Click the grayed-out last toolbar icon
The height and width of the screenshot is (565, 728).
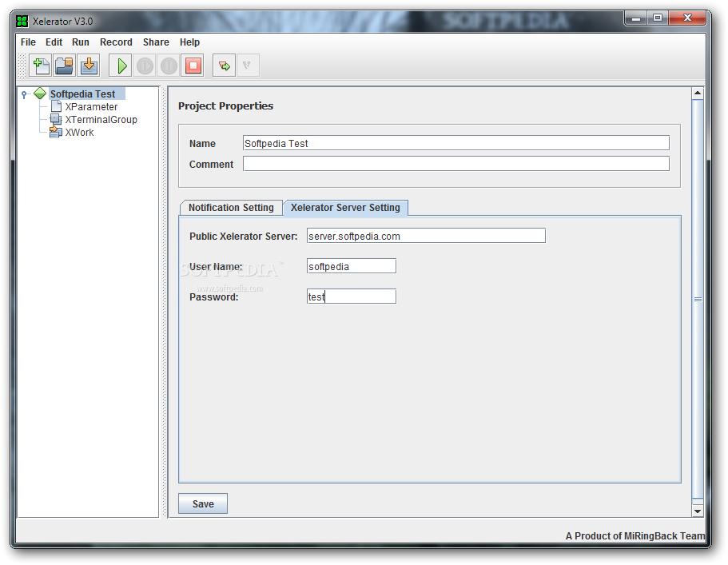pyautogui.click(x=248, y=66)
